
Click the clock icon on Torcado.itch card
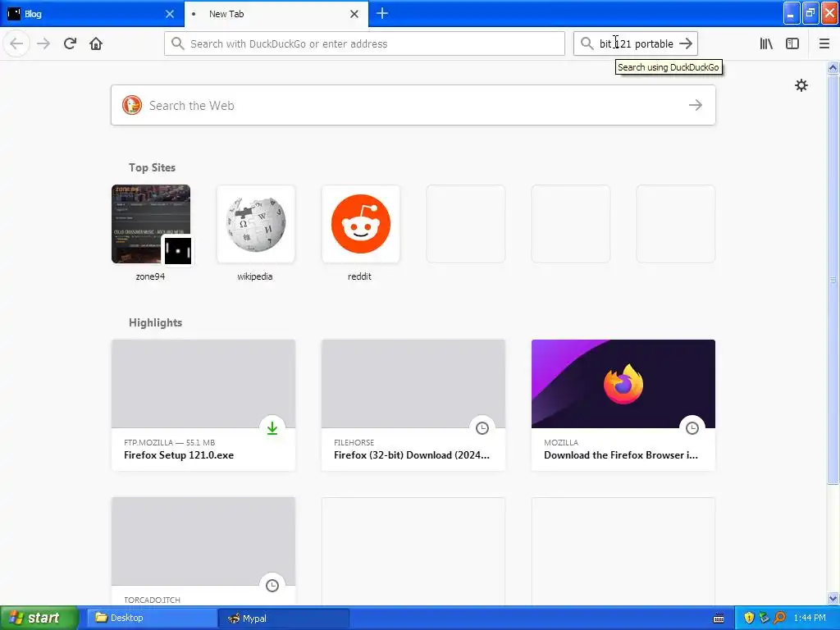coord(272,585)
